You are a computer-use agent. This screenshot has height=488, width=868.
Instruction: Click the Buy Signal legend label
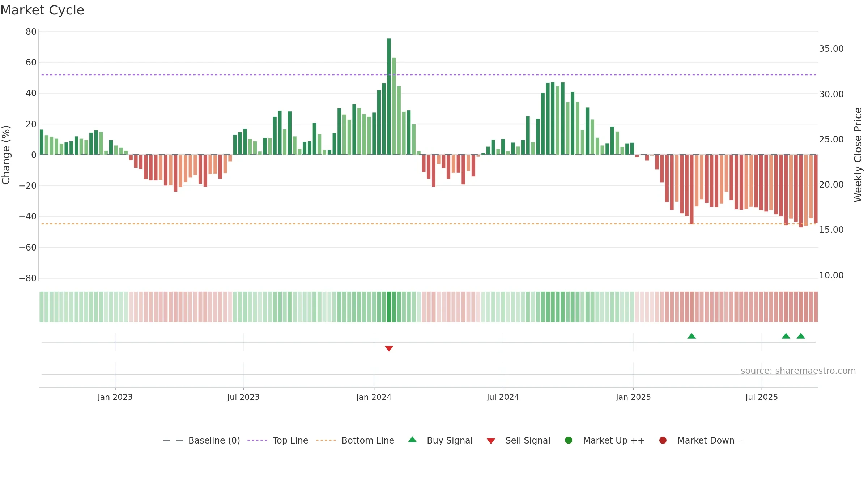450,440
